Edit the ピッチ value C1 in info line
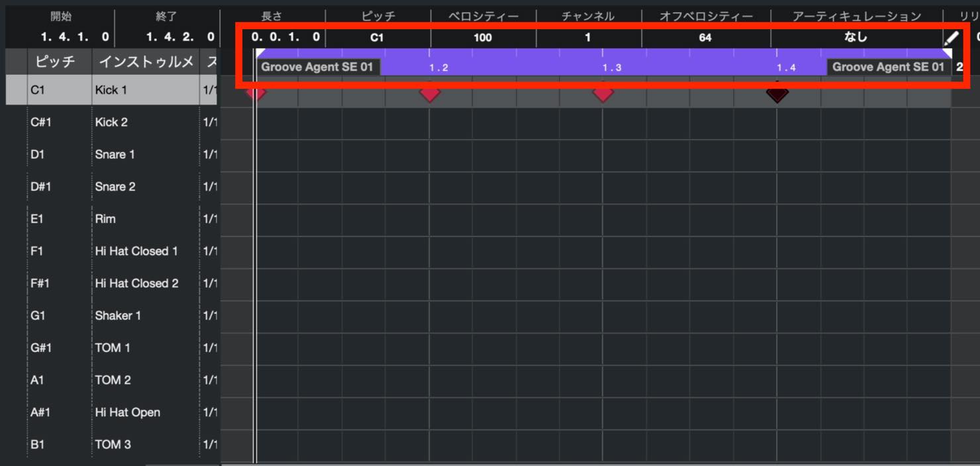This screenshot has width=980, height=466. [377, 38]
